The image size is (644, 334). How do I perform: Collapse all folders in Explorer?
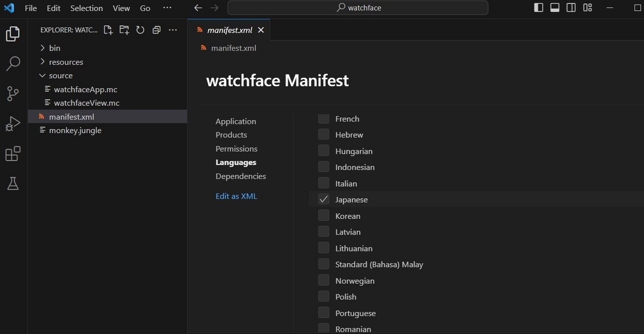pos(157,30)
